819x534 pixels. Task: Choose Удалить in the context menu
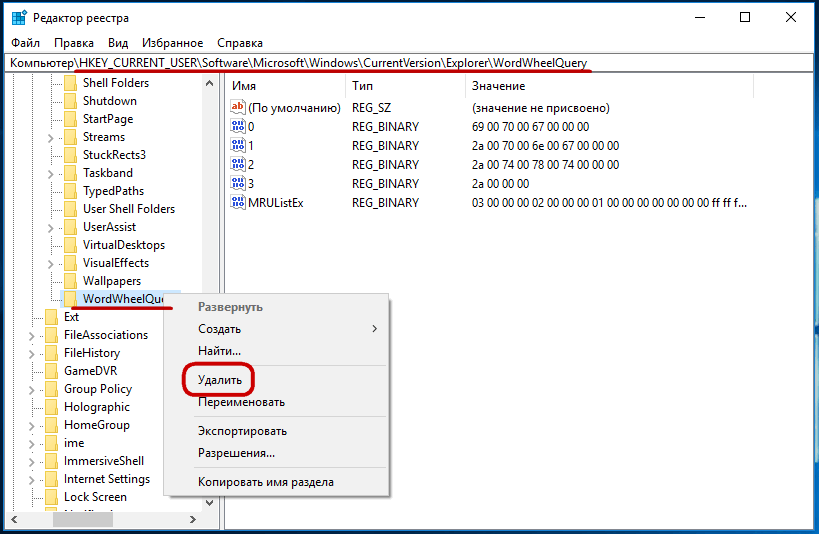(220, 380)
